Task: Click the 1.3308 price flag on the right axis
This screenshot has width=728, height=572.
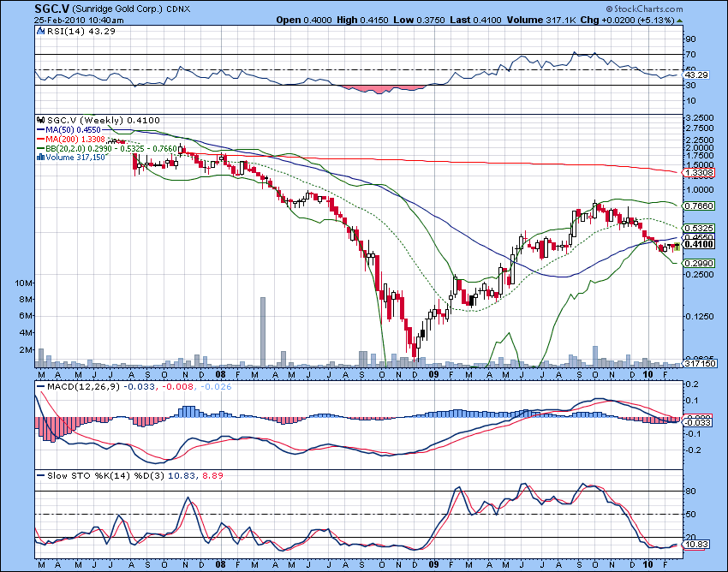Action: pyautogui.click(x=699, y=173)
